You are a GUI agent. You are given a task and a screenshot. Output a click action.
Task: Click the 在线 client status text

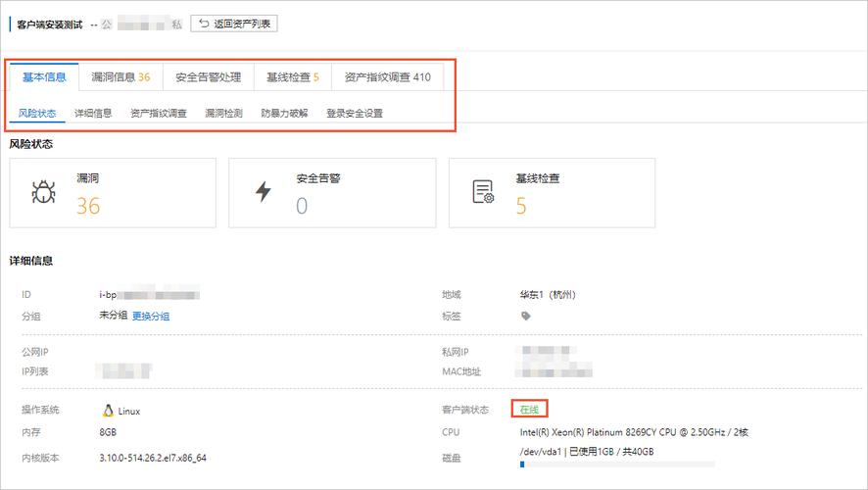pos(529,410)
